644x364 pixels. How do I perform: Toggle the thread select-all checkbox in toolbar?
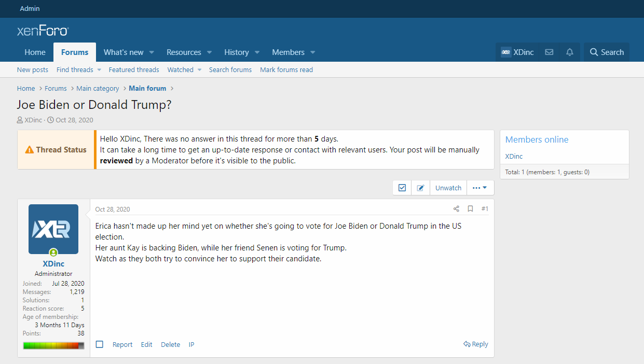click(x=402, y=188)
